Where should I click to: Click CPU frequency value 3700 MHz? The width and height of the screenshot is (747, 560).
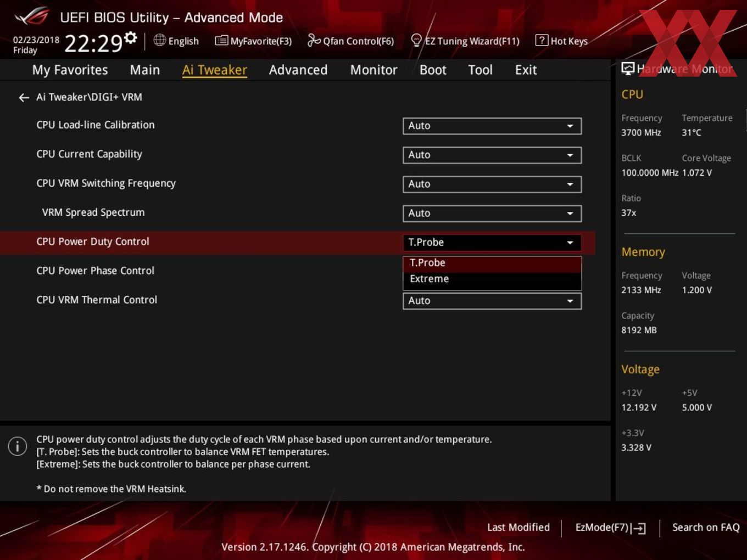(x=641, y=132)
